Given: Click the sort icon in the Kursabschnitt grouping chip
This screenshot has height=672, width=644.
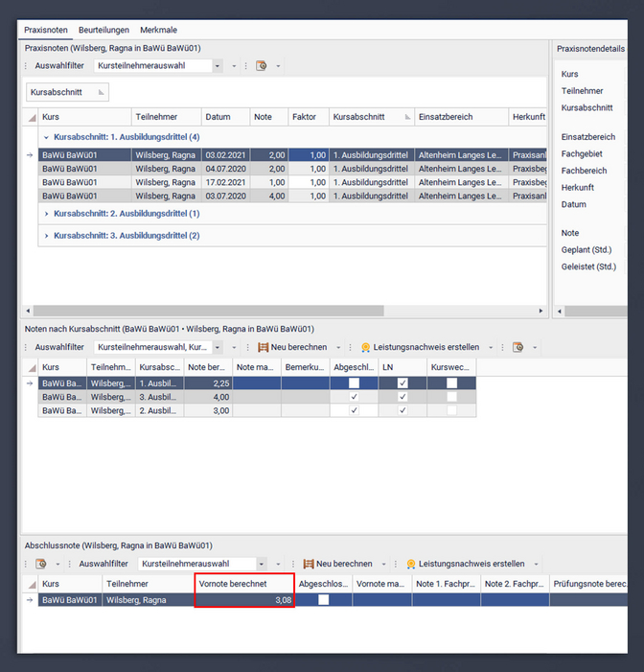Looking at the screenshot, I should tap(102, 92).
